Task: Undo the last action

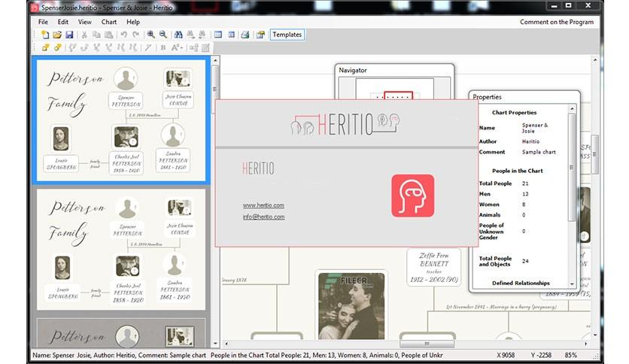Action: pyautogui.click(x=123, y=35)
